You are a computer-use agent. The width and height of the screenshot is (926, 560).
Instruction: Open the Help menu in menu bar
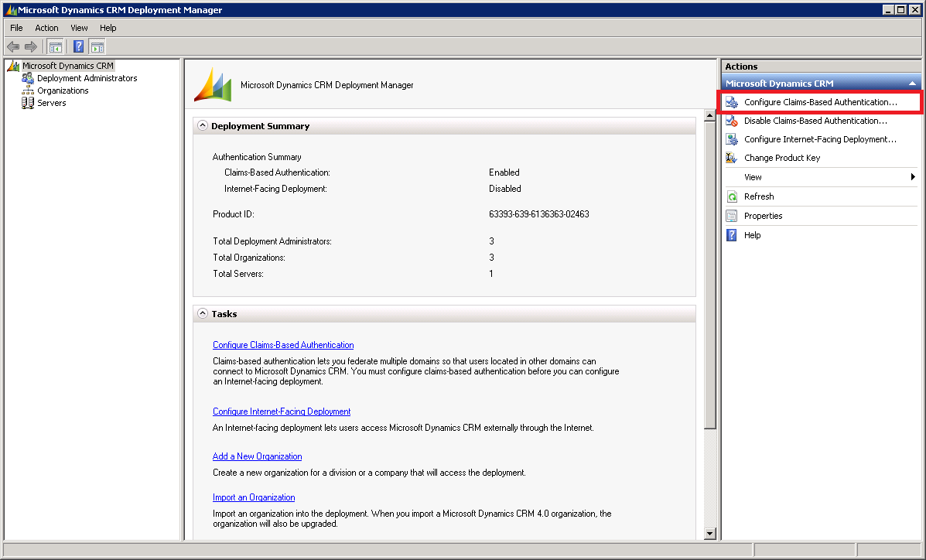coord(108,28)
